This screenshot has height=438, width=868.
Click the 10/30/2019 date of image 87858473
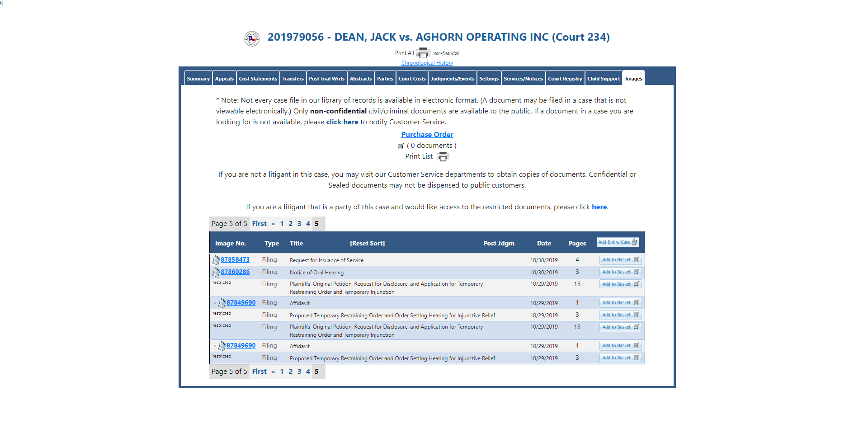(544, 260)
